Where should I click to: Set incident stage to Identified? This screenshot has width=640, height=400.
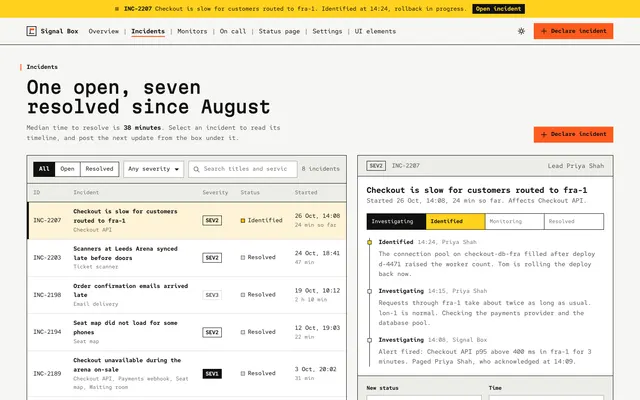(455, 221)
